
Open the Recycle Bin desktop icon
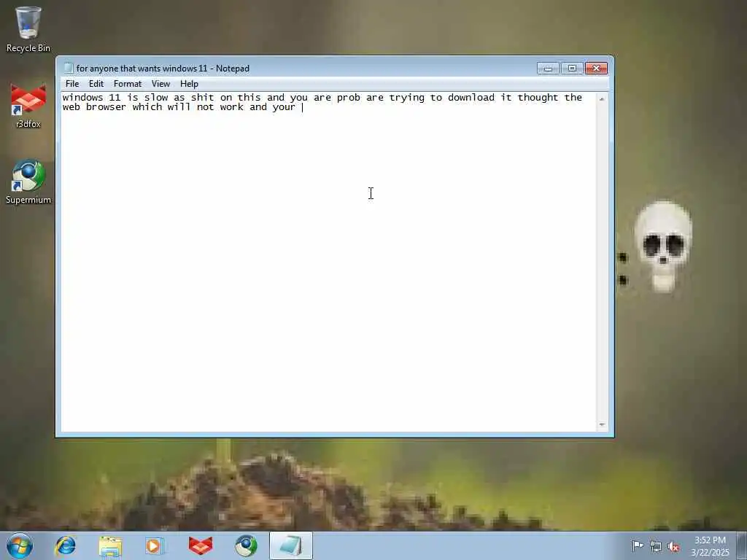click(x=28, y=29)
